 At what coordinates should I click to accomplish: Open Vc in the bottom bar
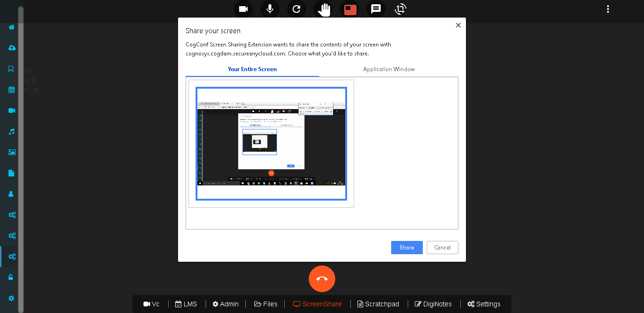point(152,304)
